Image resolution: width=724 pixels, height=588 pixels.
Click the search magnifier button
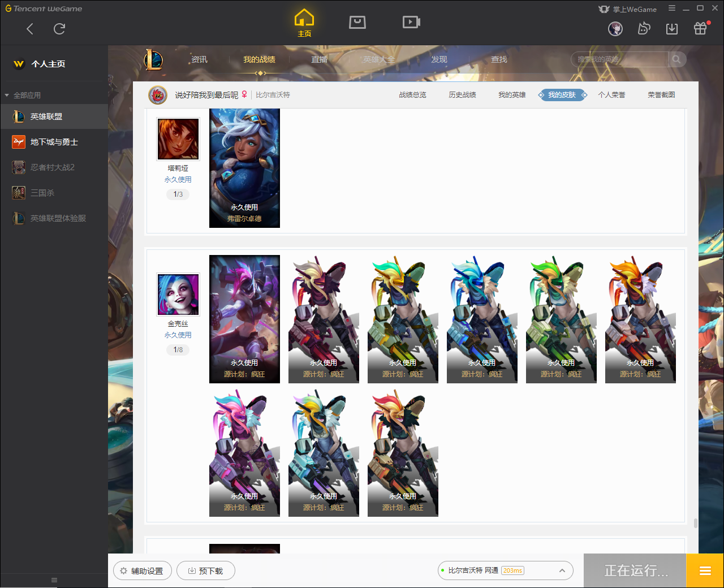676,59
